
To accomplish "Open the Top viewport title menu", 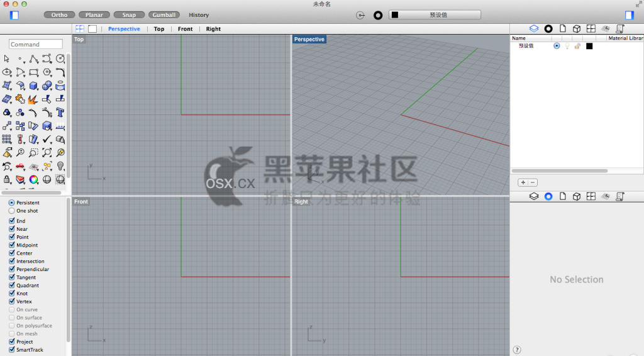I will pos(79,40).
